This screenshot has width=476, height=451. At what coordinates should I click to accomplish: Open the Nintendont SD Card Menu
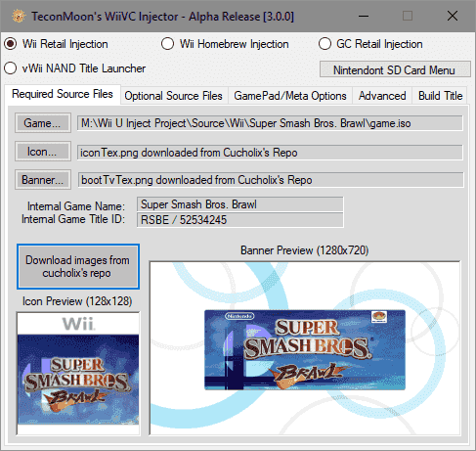pyautogui.click(x=395, y=69)
